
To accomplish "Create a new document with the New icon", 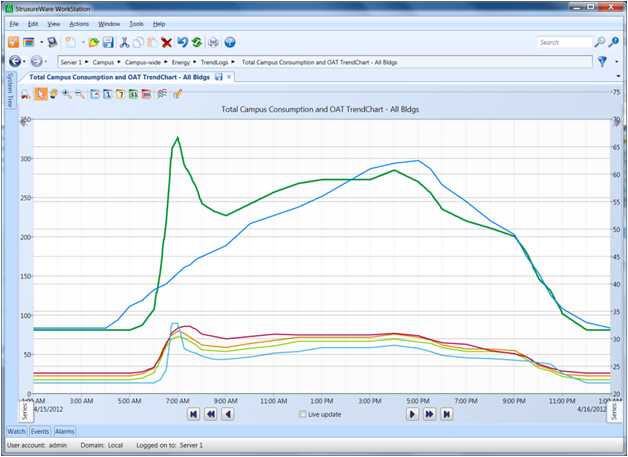I will pos(71,42).
